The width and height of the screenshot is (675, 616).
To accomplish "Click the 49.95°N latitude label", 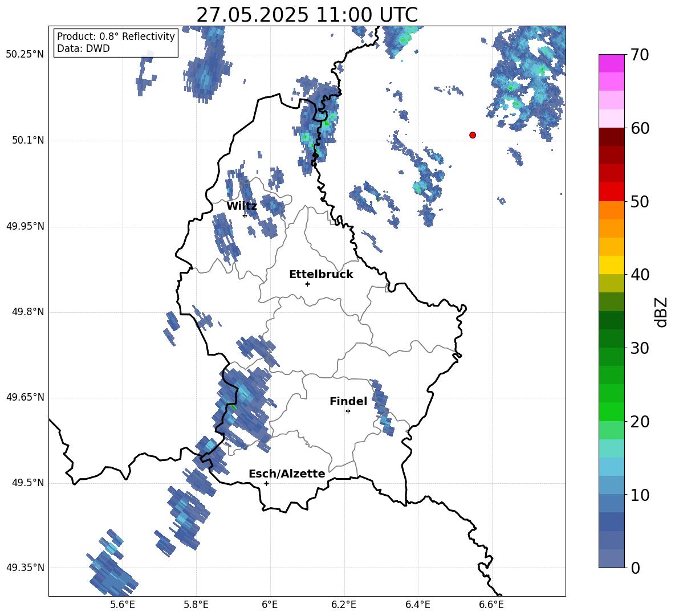I will (25, 226).
